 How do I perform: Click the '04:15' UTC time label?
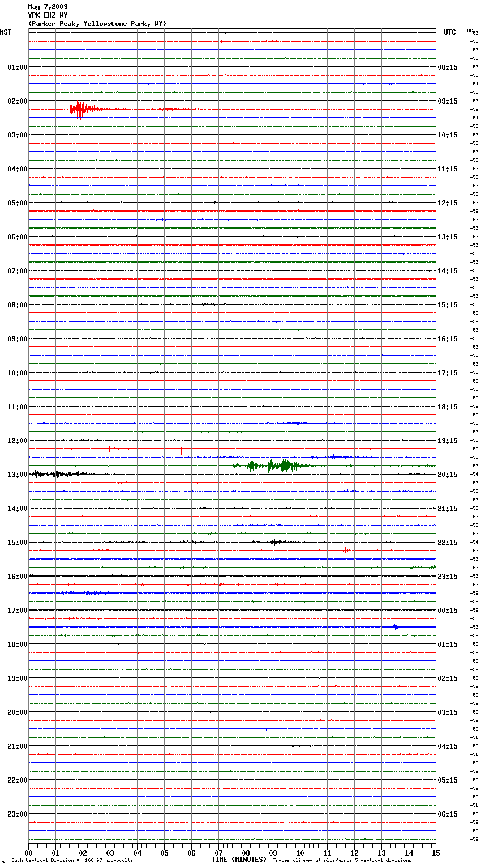point(448,746)
